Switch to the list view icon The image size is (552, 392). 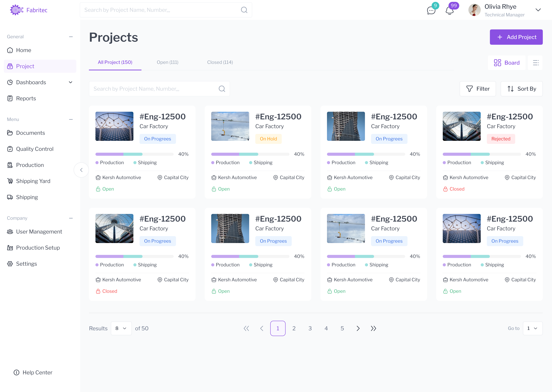[536, 63]
